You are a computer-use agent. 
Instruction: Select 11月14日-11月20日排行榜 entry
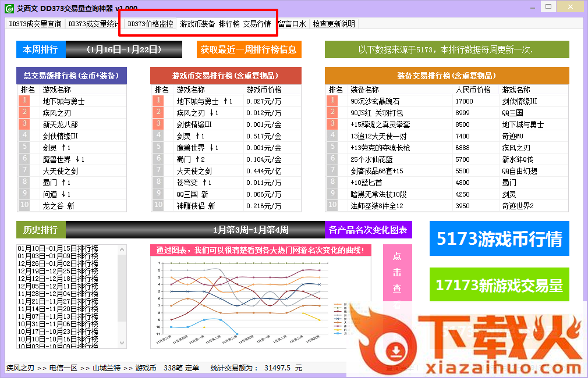tap(58, 309)
